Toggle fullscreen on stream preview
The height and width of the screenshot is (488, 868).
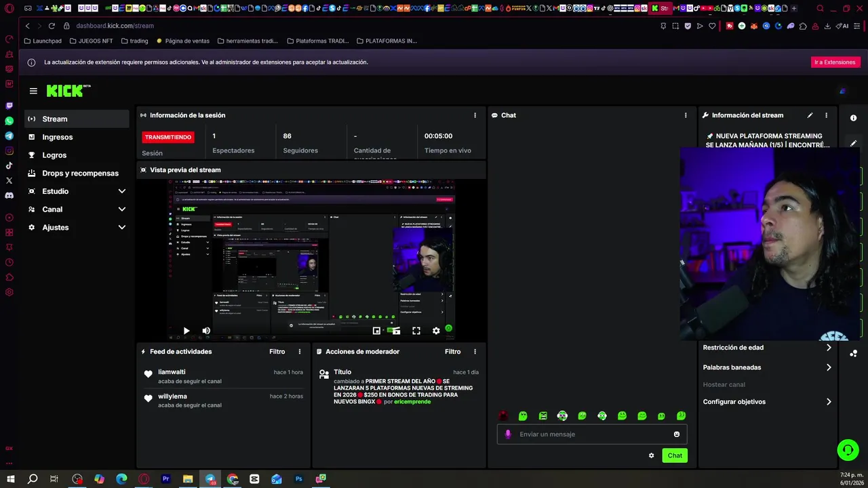coord(416,331)
